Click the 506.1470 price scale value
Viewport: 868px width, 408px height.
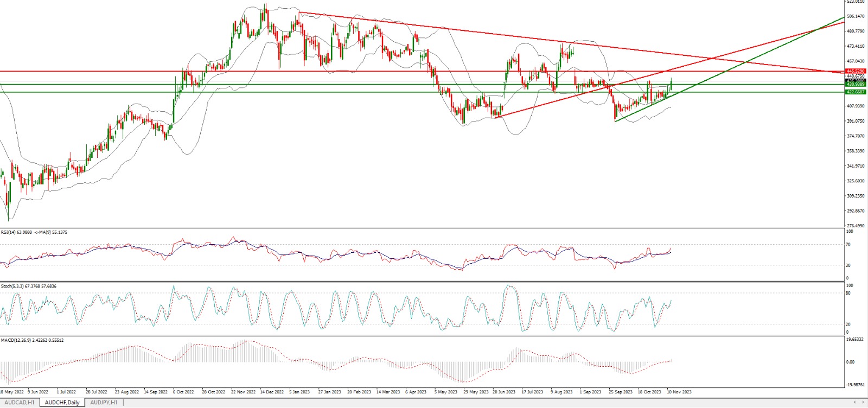click(x=855, y=17)
